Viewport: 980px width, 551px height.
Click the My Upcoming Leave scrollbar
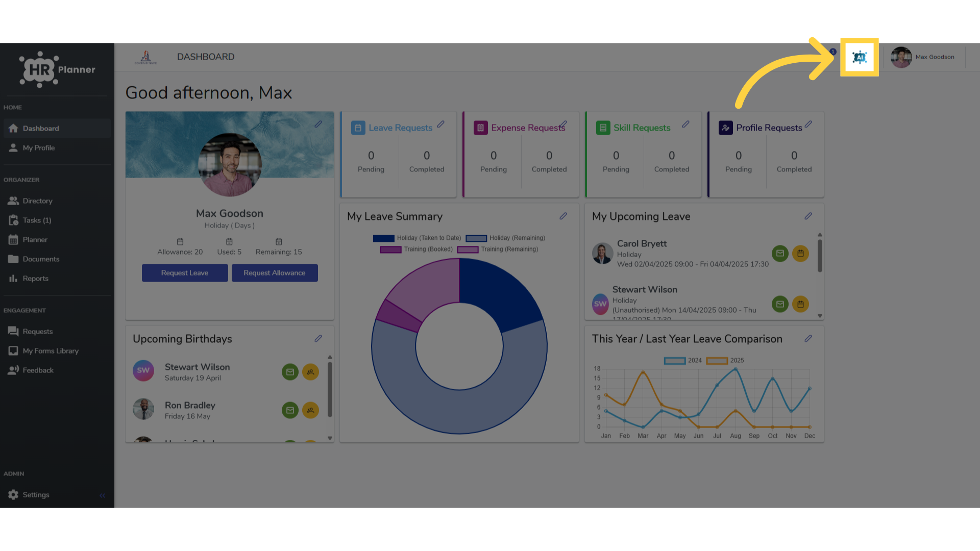[x=820, y=257]
